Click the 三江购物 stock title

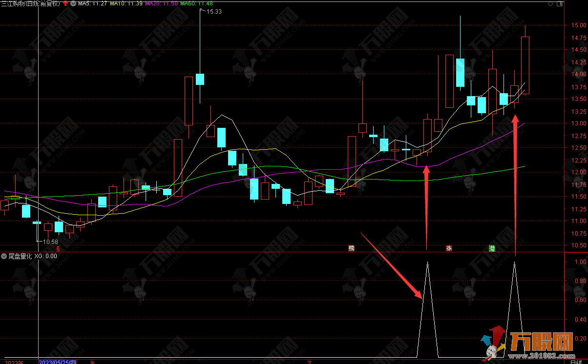[30, 4]
